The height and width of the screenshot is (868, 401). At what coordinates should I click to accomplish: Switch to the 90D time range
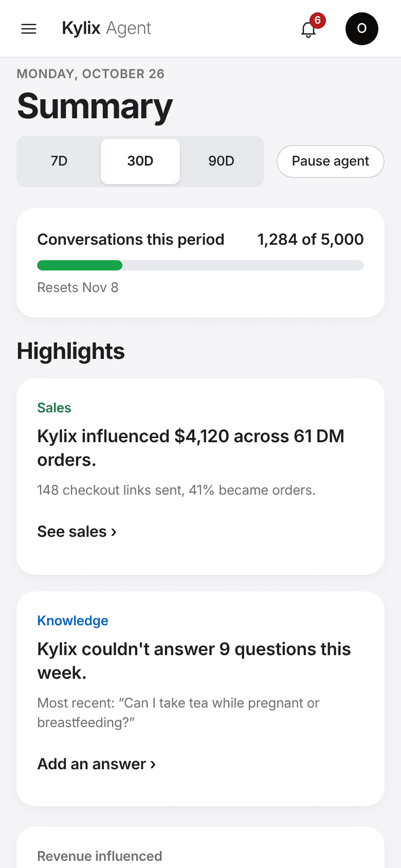coord(222,161)
